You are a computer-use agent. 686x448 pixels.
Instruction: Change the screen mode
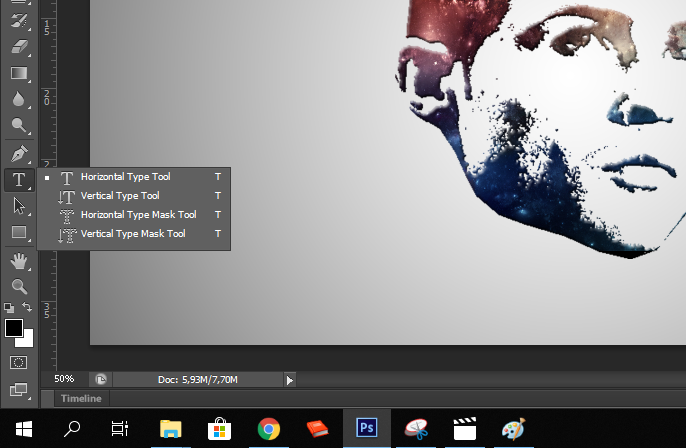[x=19, y=389]
